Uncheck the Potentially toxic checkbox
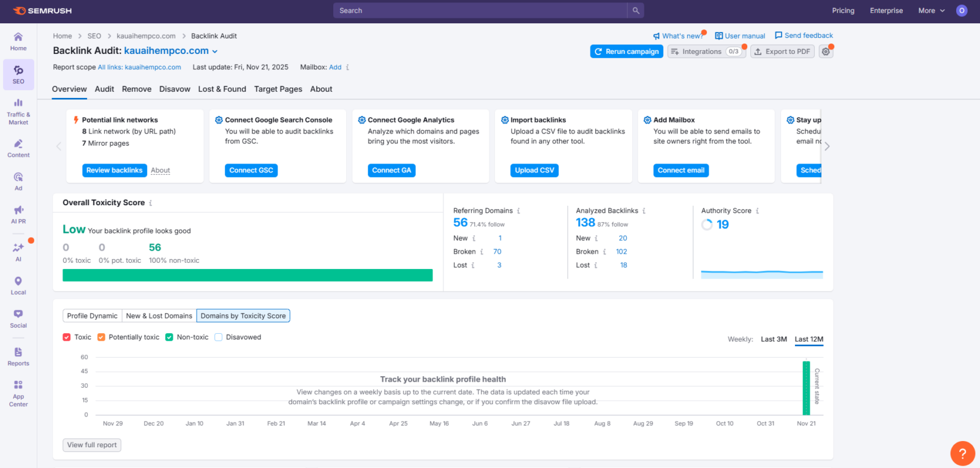The image size is (980, 468). [101, 337]
